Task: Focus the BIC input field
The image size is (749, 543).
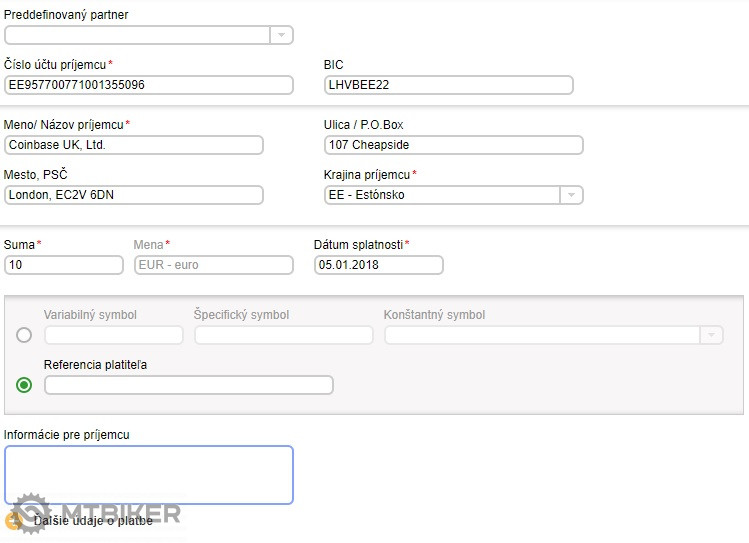Action: click(448, 85)
